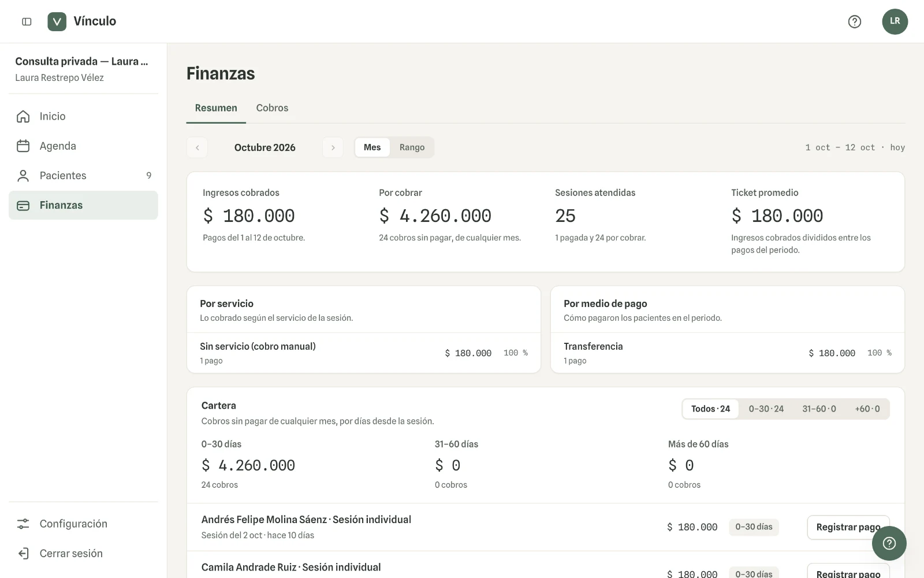Image resolution: width=924 pixels, height=578 pixels.
Task: Click the Ticket promedio $ 180.000 value
Action: [x=777, y=216]
